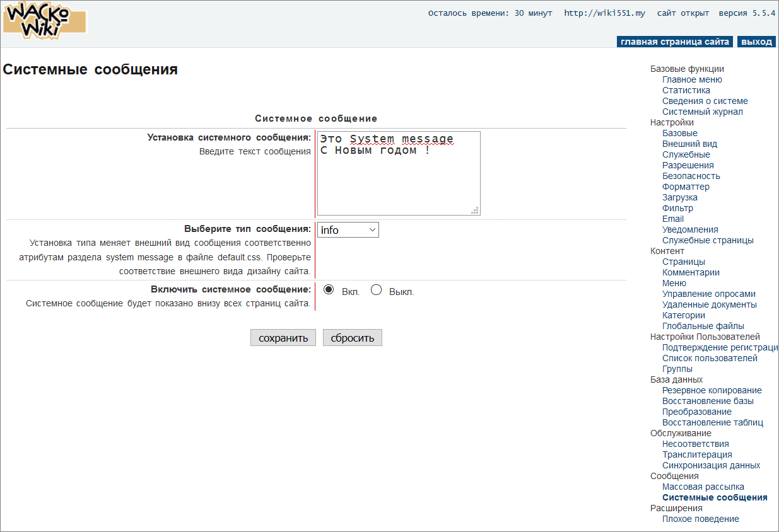Click the WackoWiki logo
779x532 pixels.
(44, 20)
